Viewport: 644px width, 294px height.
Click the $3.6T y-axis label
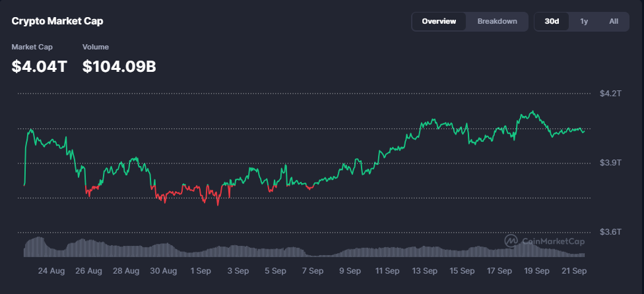coord(610,232)
